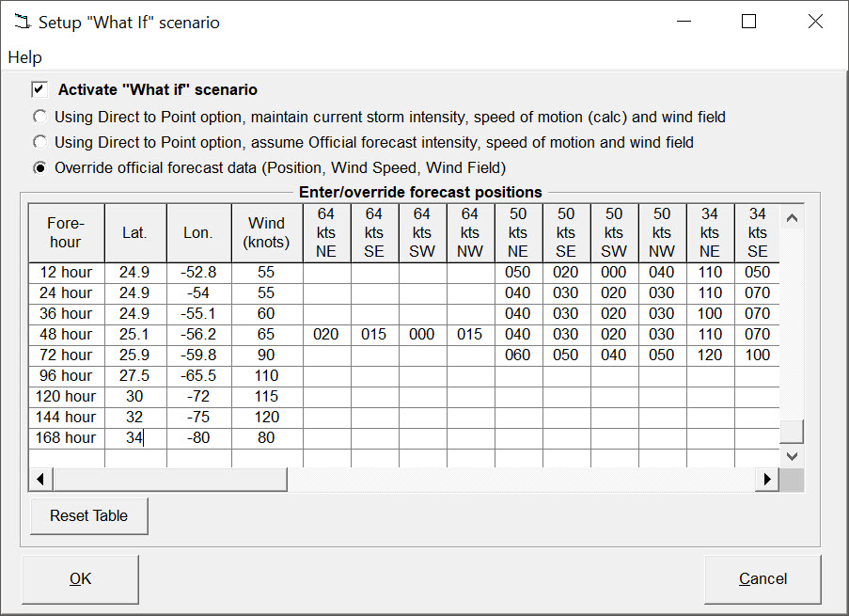Click the 34 kts NE column header
Screen dimensions: 849x616
710,233
